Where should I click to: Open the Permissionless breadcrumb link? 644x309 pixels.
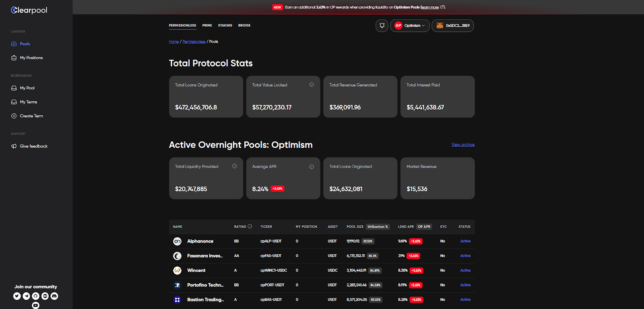pos(194,41)
